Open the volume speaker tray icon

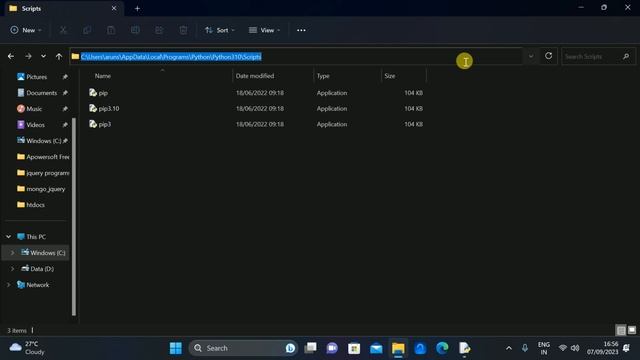[575, 348]
